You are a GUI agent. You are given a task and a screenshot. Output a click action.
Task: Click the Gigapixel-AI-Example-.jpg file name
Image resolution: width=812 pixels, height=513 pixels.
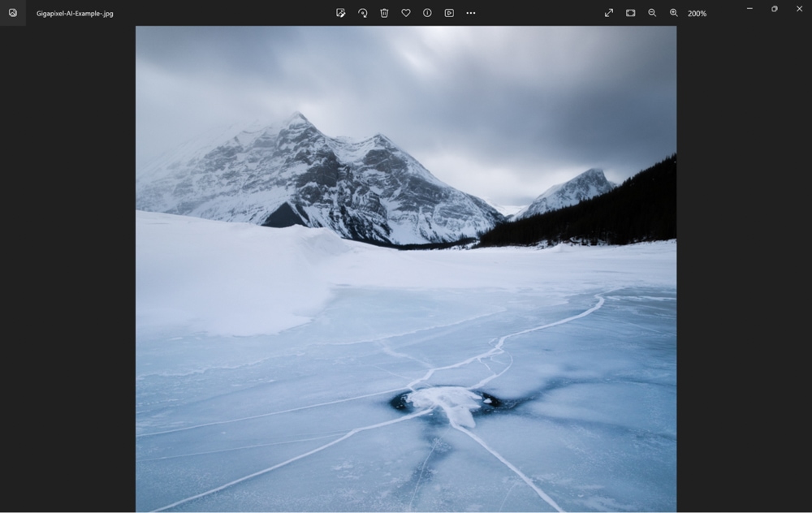(x=75, y=14)
